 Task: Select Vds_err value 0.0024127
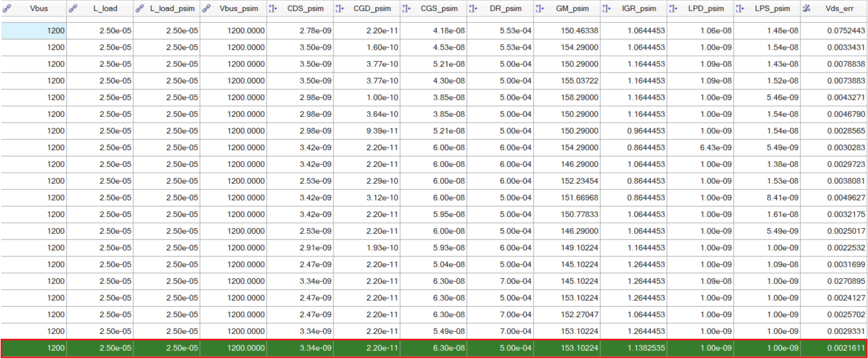click(x=846, y=298)
